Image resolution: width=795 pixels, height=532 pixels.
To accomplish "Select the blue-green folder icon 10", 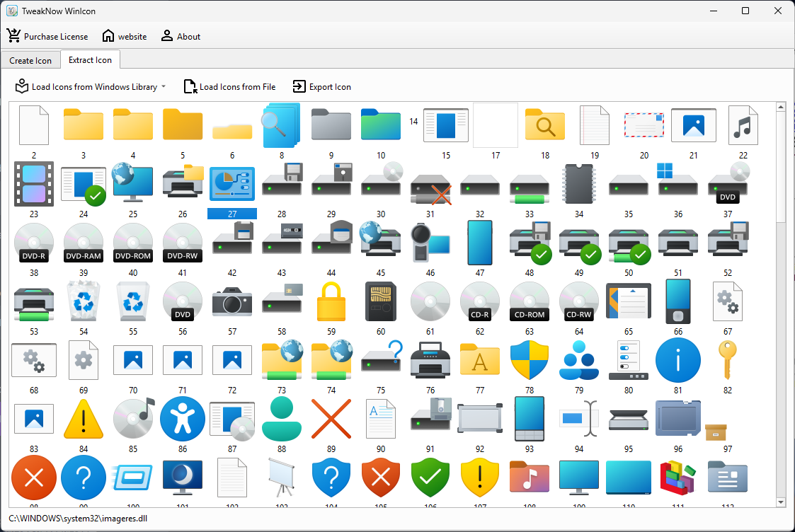I will point(381,124).
